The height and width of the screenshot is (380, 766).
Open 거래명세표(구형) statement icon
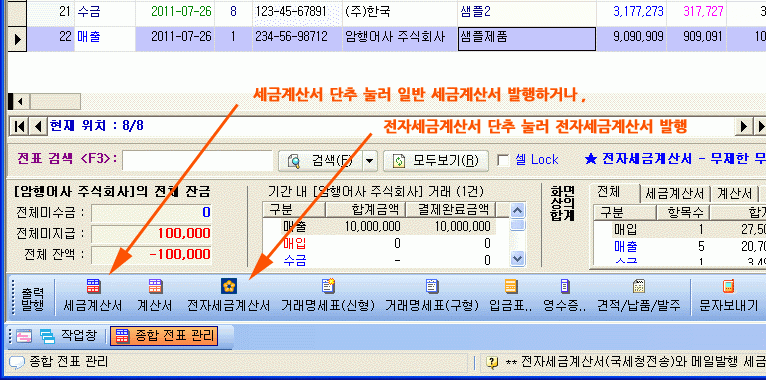tap(431, 296)
